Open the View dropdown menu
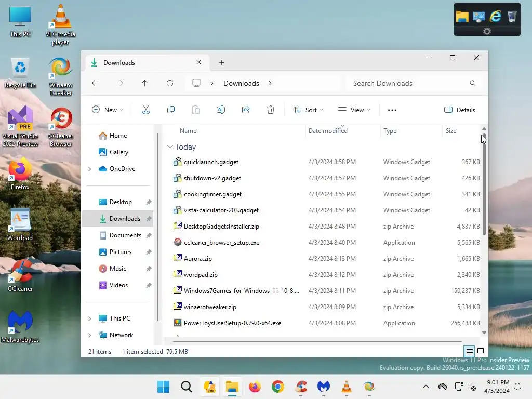Viewport: 532px width, 399px height. (354, 110)
